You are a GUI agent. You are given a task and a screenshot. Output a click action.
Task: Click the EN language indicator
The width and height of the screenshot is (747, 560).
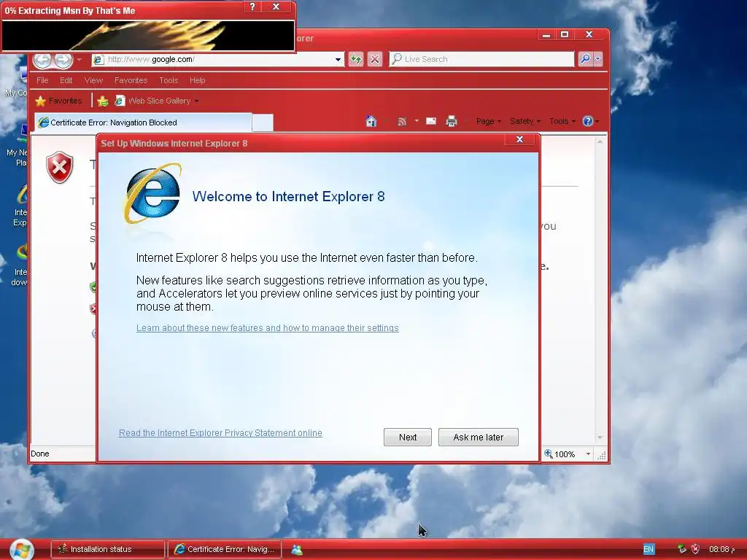[x=649, y=549]
